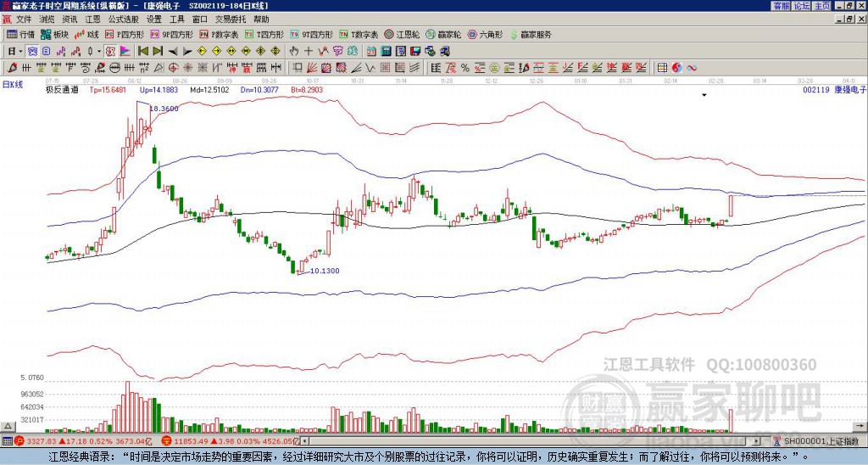Image resolution: width=868 pixels, height=465 pixels.
Task: Click the blue-red wave icon
Action: pos(692,68)
